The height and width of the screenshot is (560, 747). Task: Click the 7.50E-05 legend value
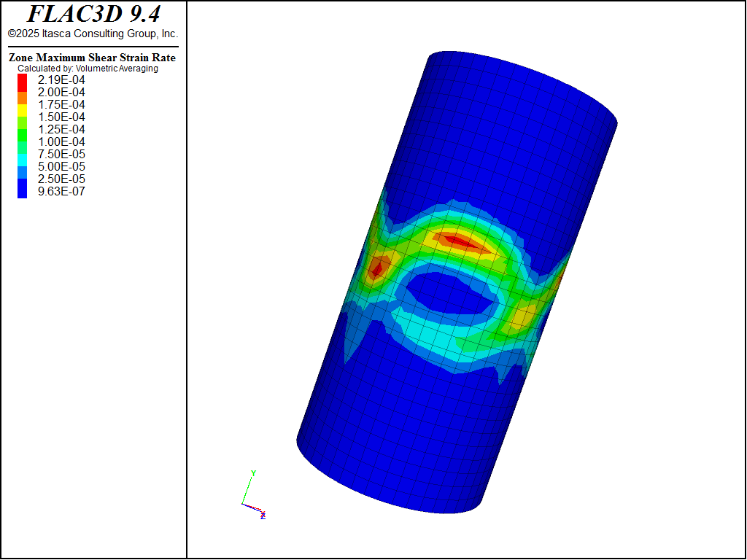(x=61, y=155)
